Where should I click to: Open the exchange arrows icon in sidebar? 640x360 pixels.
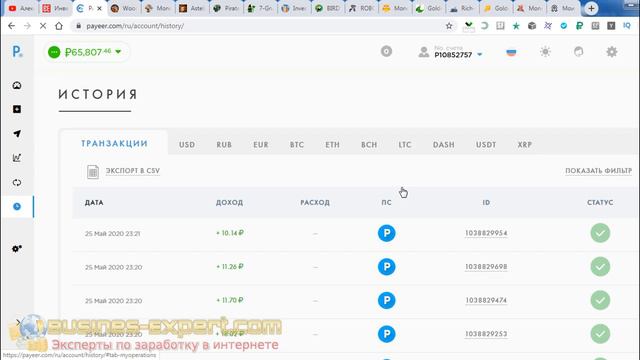point(17,182)
